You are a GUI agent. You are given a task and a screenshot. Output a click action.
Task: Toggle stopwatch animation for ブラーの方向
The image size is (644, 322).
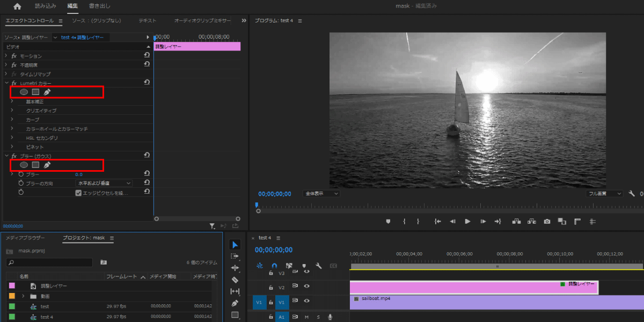pos(21,183)
